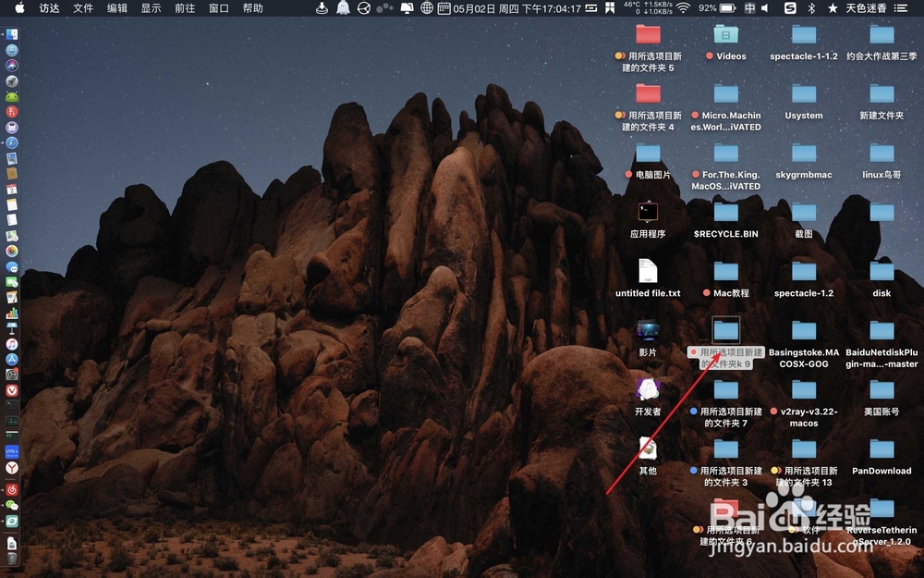Open Notification Center list icon

tap(900, 8)
